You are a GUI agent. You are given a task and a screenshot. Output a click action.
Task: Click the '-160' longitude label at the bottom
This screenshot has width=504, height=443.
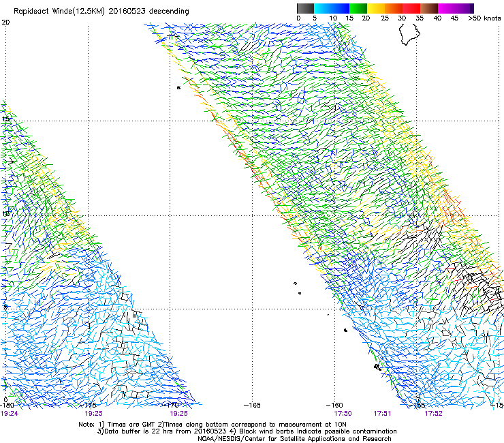click(334, 405)
